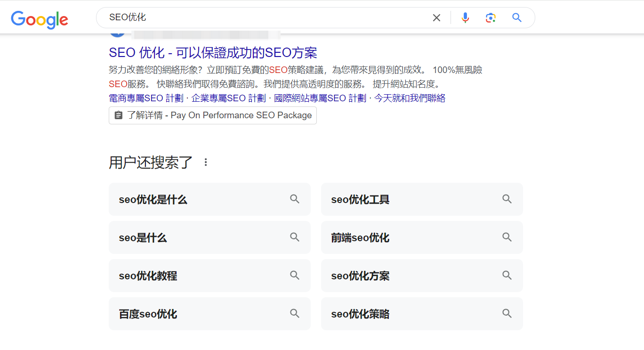Open three-dot menu beside 用户还搜索了
The image size is (644, 350).
[x=205, y=162]
